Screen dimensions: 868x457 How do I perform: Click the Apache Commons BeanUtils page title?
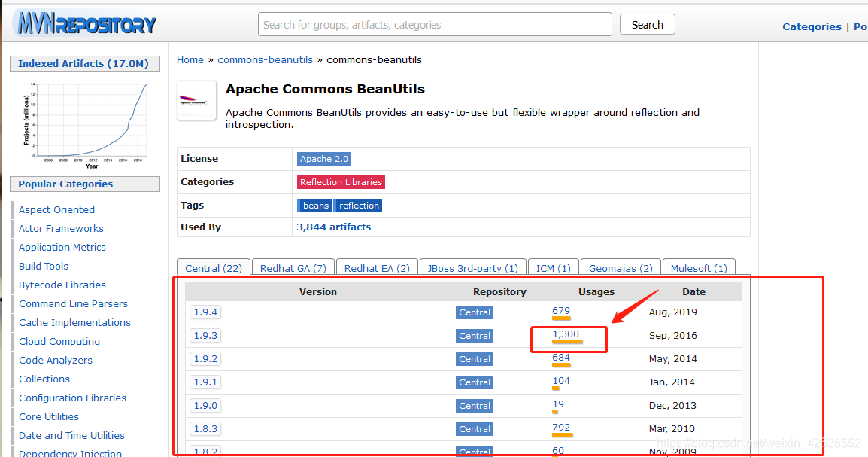[x=326, y=89]
